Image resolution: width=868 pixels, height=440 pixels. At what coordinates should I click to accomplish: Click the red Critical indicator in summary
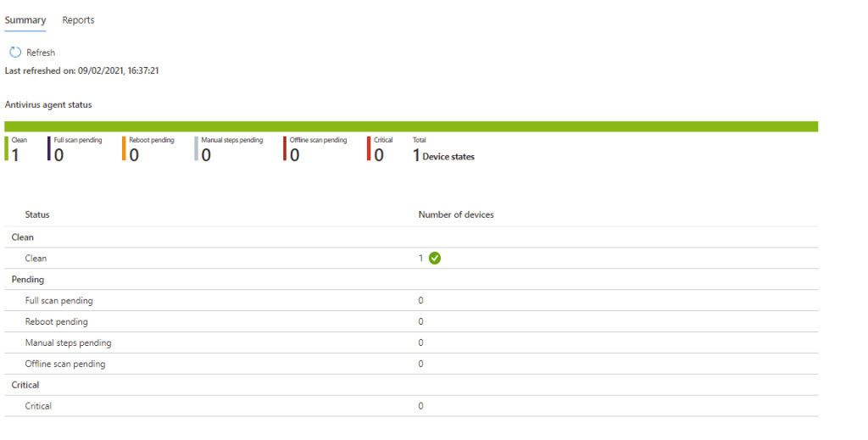click(369, 148)
